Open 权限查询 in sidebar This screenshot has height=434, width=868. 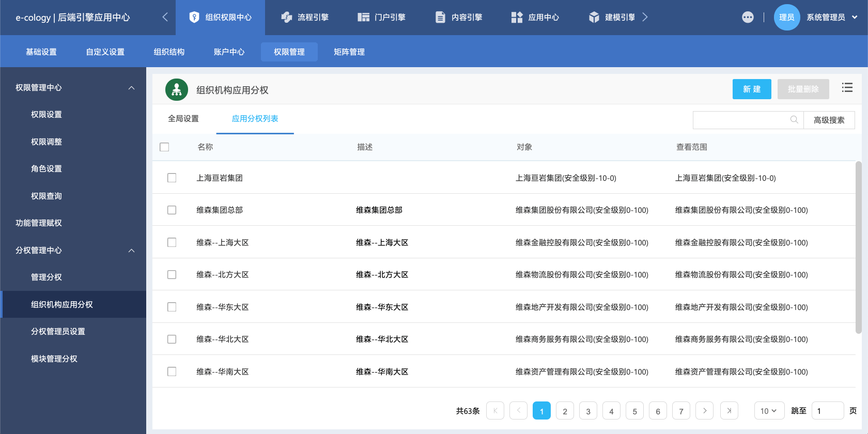[x=47, y=196]
